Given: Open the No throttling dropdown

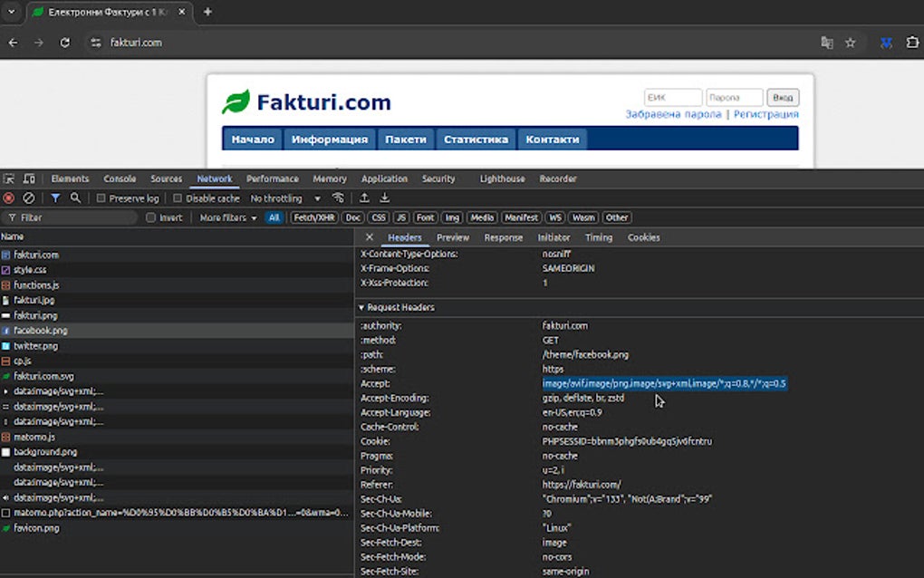Looking at the screenshot, I should coord(284,198).
